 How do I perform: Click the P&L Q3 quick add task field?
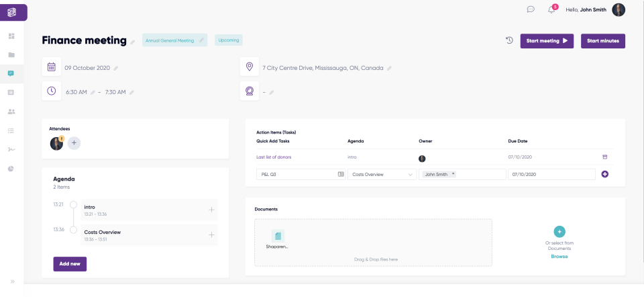301,175
